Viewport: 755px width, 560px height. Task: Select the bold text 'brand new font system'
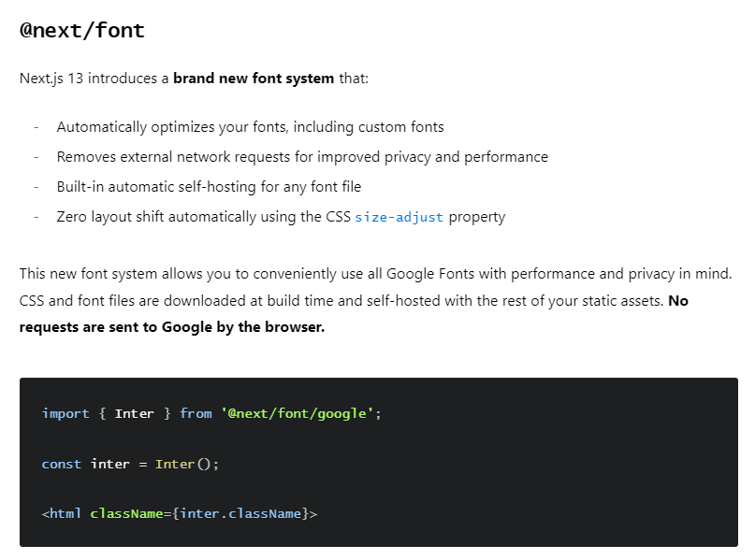(x=254, y=78)
